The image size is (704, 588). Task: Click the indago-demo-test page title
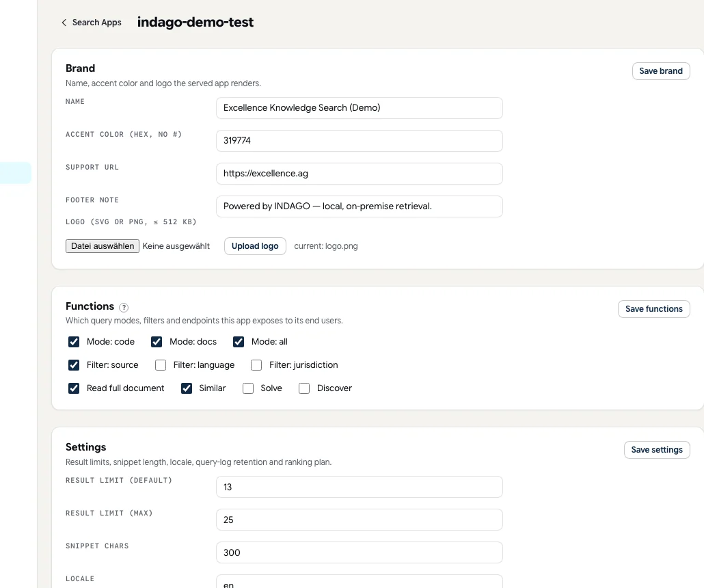click(195, 22)
